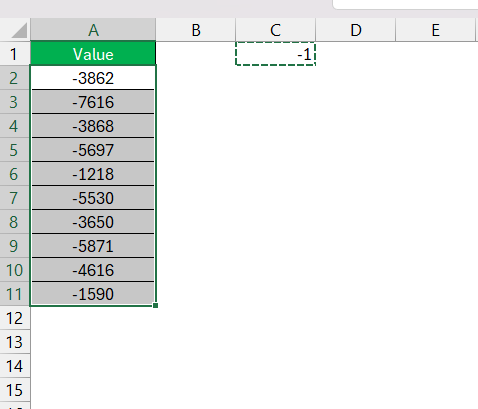Select row 15 header
The image size is (478, 409).
(x=15, y=390)
